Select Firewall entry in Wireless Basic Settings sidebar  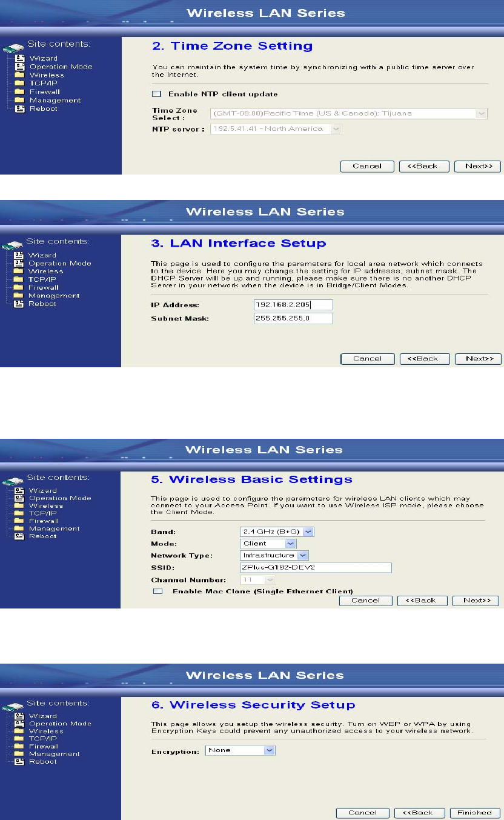point(44,521)
